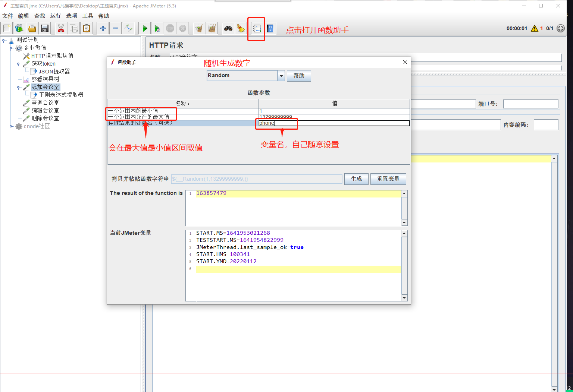Click the remote engines status icon
The image size is (573, 392).
[x=561, y=28]
